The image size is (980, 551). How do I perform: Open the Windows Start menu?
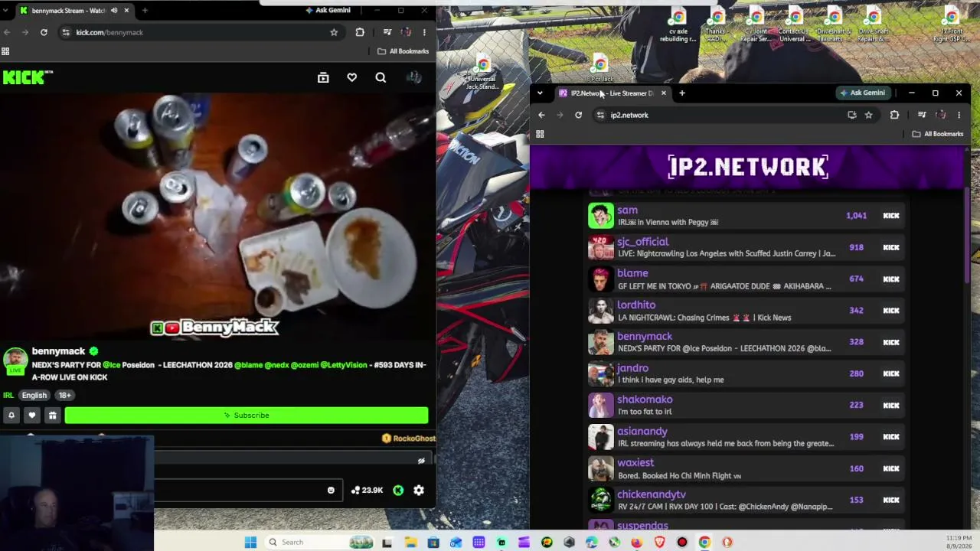pos(250,543)
